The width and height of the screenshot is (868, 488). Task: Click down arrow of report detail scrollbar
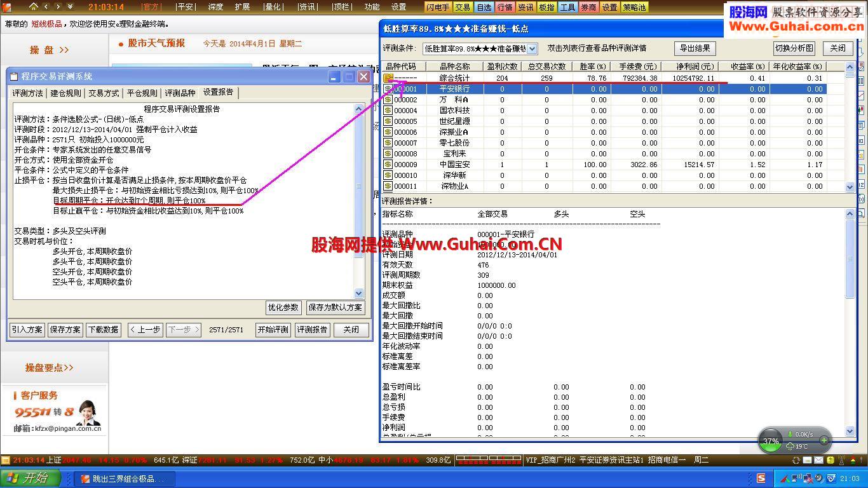tap(850, 431)
